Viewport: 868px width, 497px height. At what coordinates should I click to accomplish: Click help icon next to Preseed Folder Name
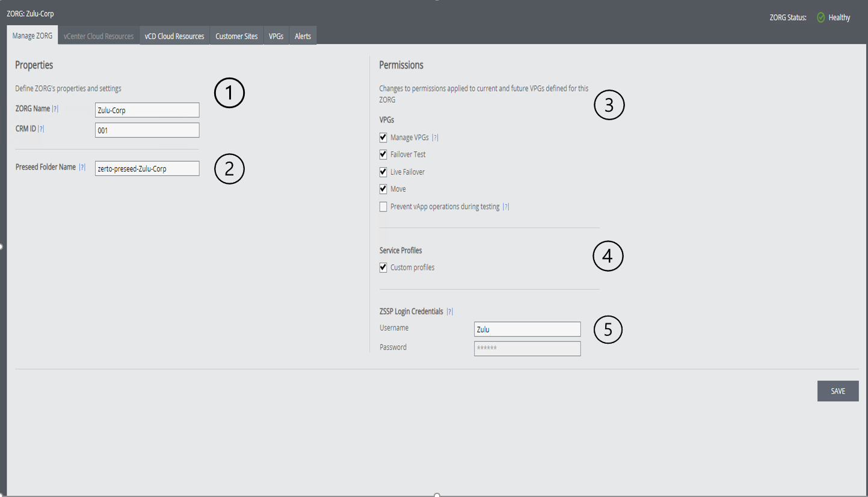point(82,168)
